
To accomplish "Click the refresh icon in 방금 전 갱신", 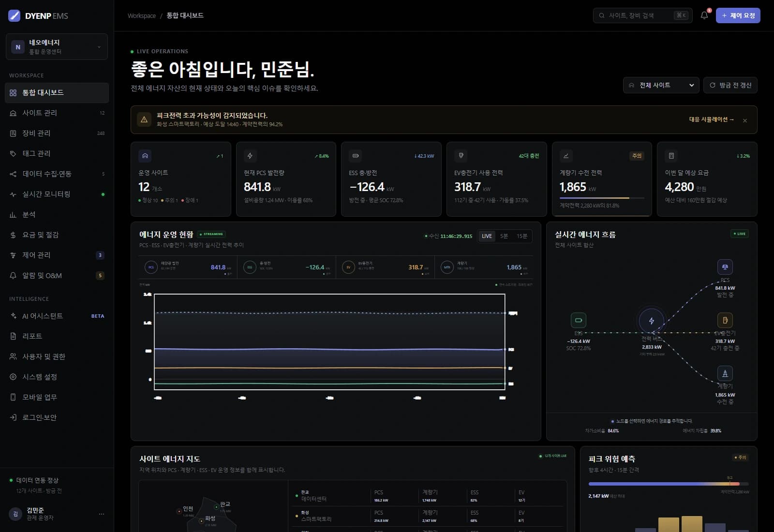I will (712, 85).
